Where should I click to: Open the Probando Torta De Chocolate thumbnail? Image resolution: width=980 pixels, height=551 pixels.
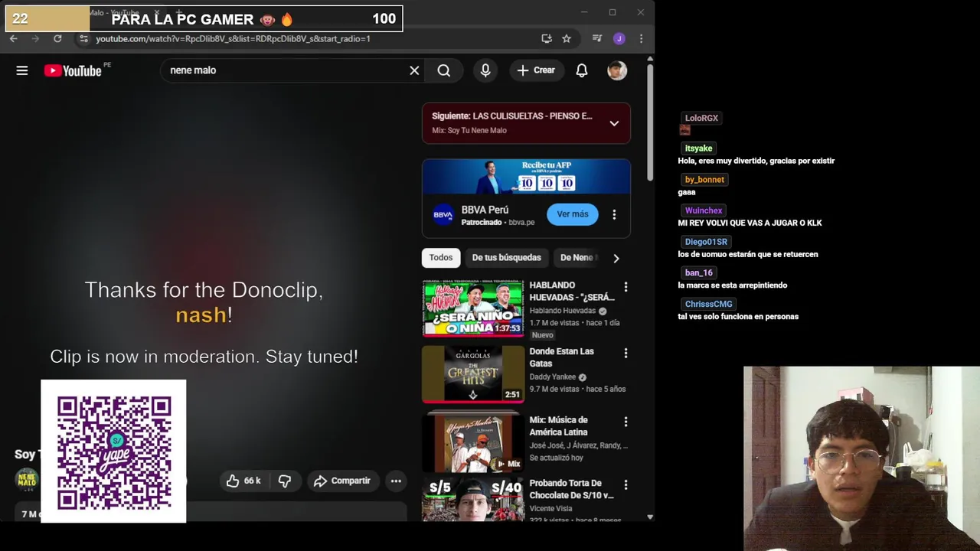(473, 499)
